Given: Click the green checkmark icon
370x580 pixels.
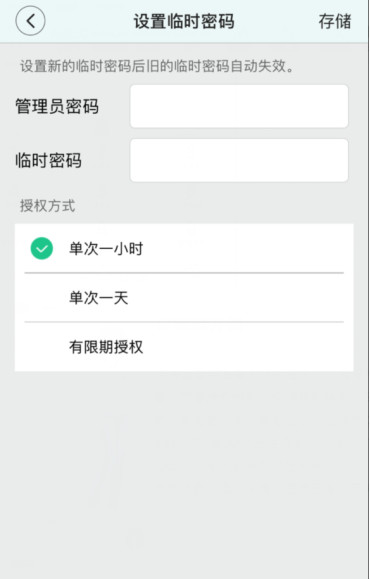Looking at the screenshot, I should [x=42, y=249].
